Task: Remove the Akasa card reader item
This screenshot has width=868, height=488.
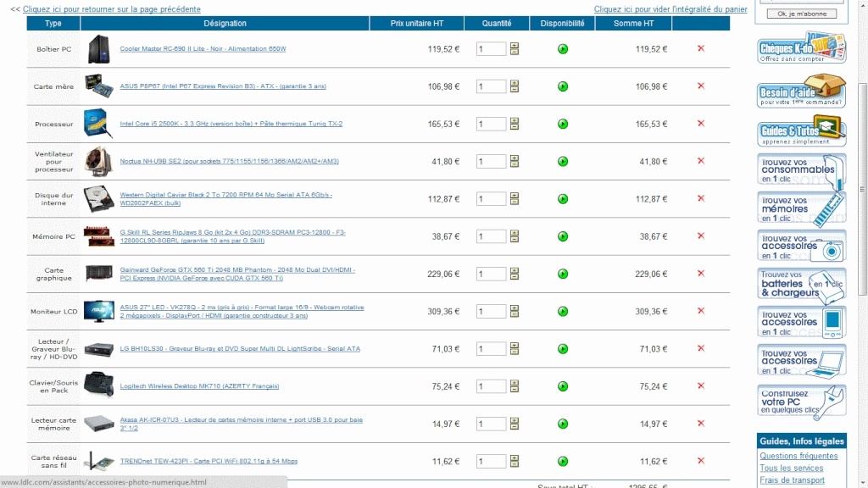Action: [x=701, y=424]
